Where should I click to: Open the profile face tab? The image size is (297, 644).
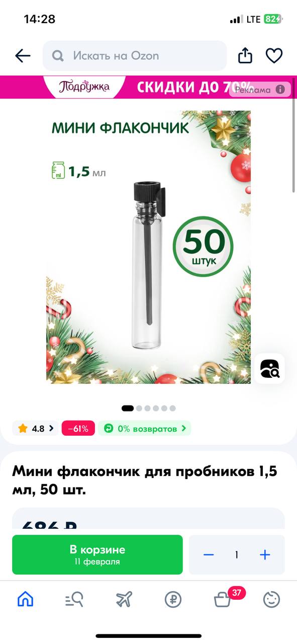(272, 599)
